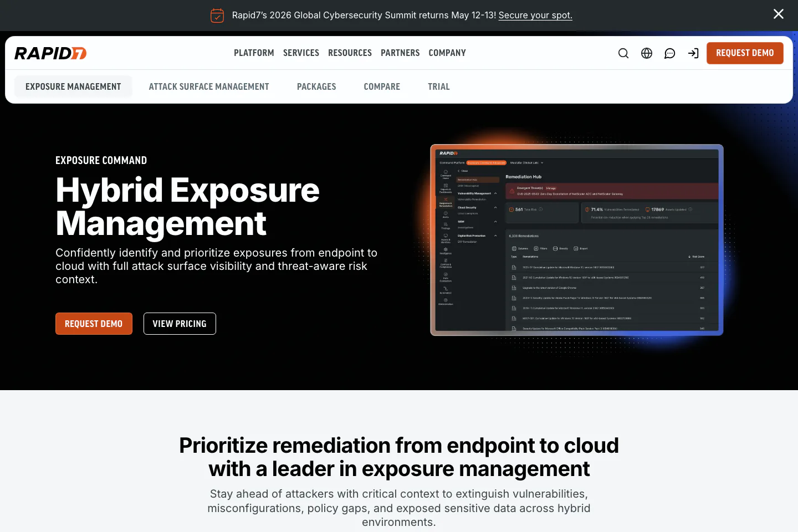Viewport: 798px width, 532px height.
Task: Follow the Secure your spot link
Action: coord(535,16)
